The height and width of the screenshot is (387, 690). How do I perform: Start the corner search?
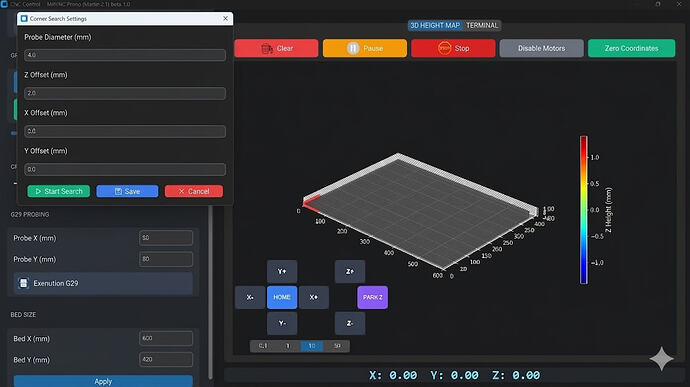(59, 191)
